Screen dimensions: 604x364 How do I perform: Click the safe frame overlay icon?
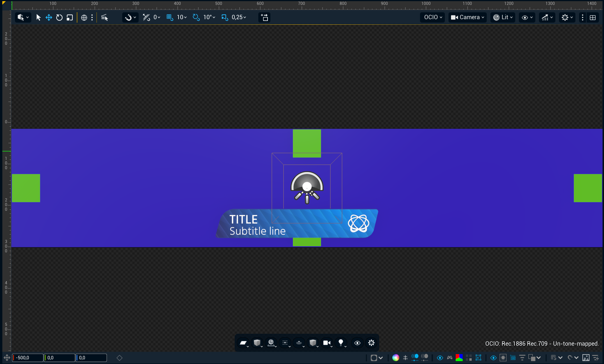[513, 358]
